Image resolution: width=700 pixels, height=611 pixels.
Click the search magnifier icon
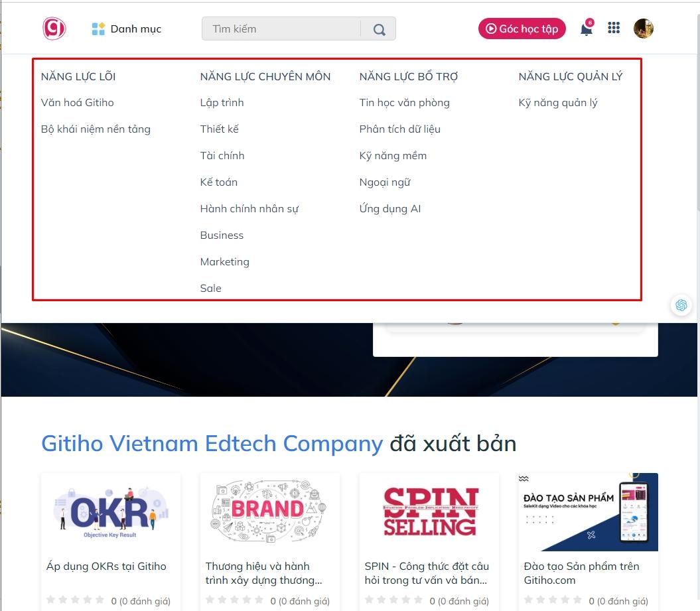click(x=379, y=29)
